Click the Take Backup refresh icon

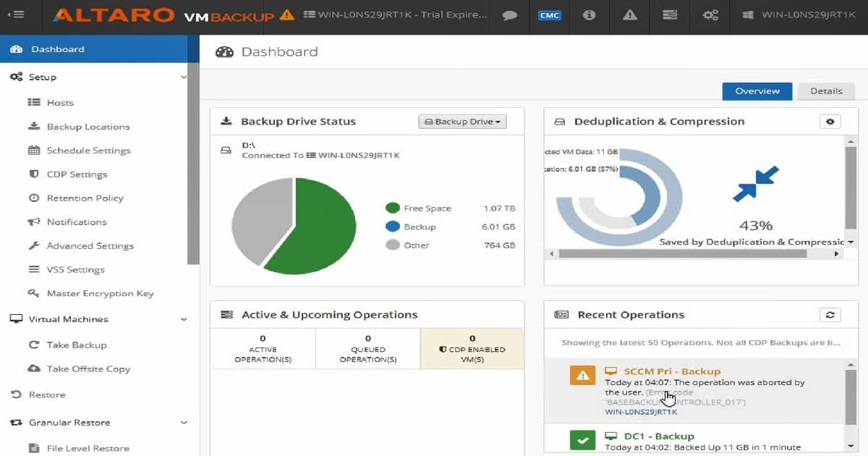tap(34, 345)
